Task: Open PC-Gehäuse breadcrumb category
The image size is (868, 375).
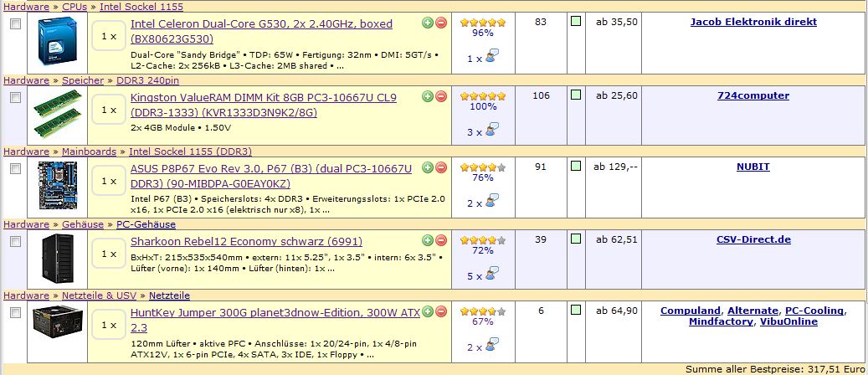Action: click(146, 224)
